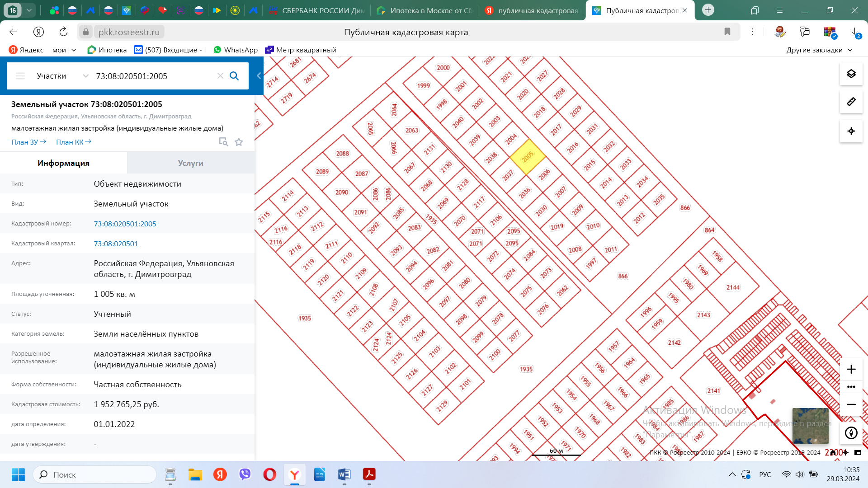Click the locate my position icon

[x=851, y=131]
